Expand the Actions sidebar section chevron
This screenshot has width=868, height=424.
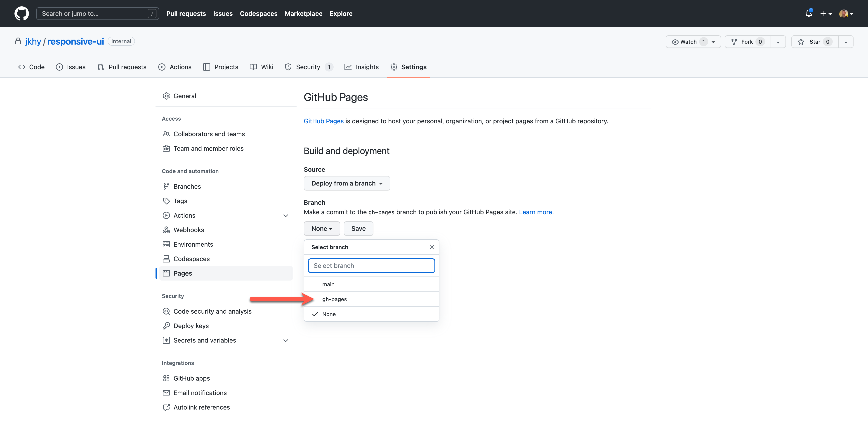285,216
